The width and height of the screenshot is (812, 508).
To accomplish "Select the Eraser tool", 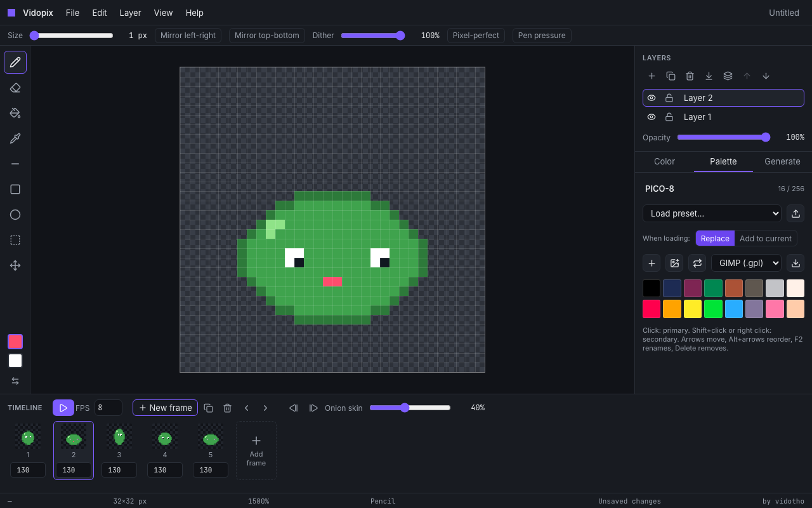I will click(x=15, y=88).
